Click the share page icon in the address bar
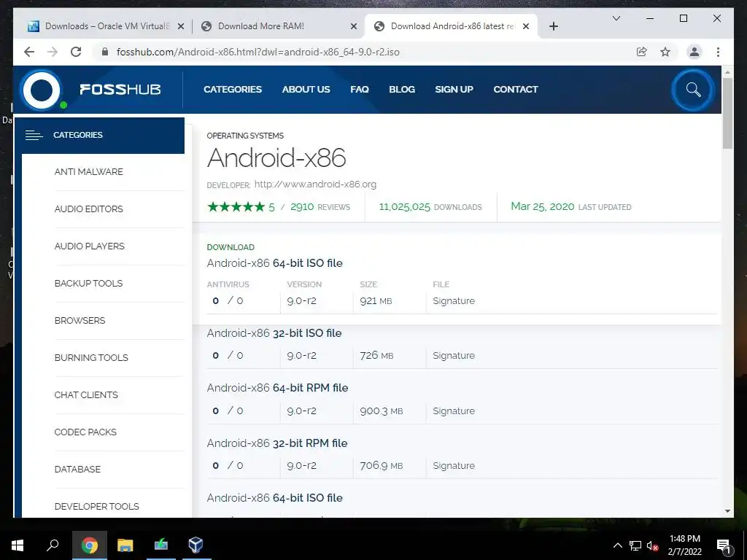This screenshot has height=560, width=747. click(x=642, y=52)
